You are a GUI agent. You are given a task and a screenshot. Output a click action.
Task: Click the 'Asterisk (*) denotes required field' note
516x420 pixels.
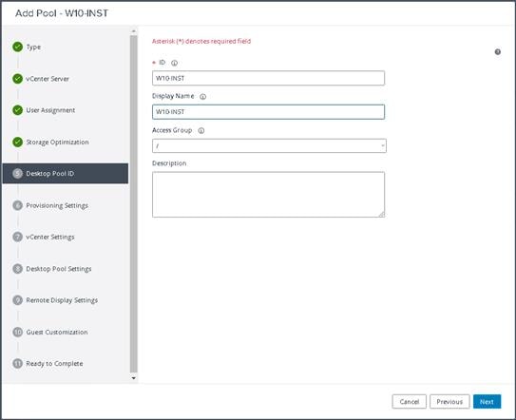click(x=201, y=41)
